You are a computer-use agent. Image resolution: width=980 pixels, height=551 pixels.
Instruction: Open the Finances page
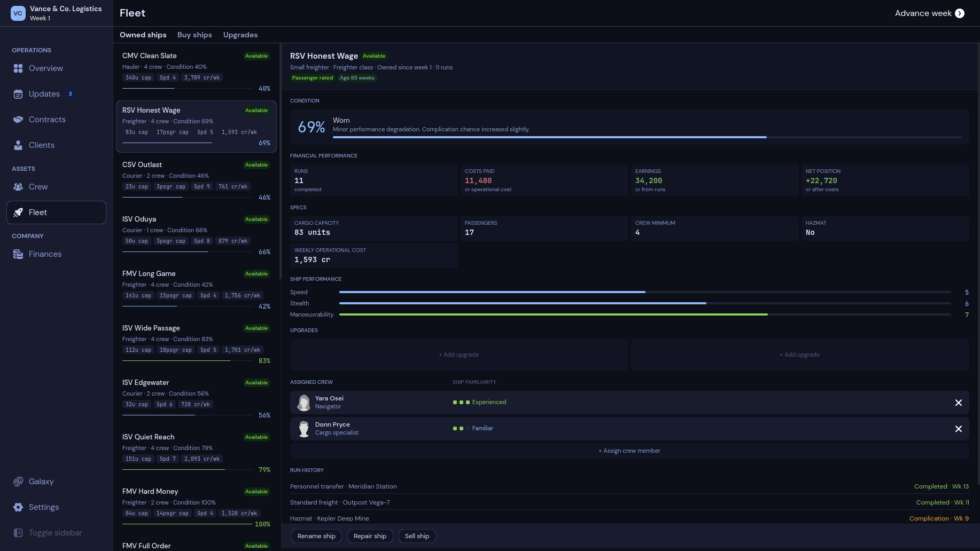coord(56,254)
